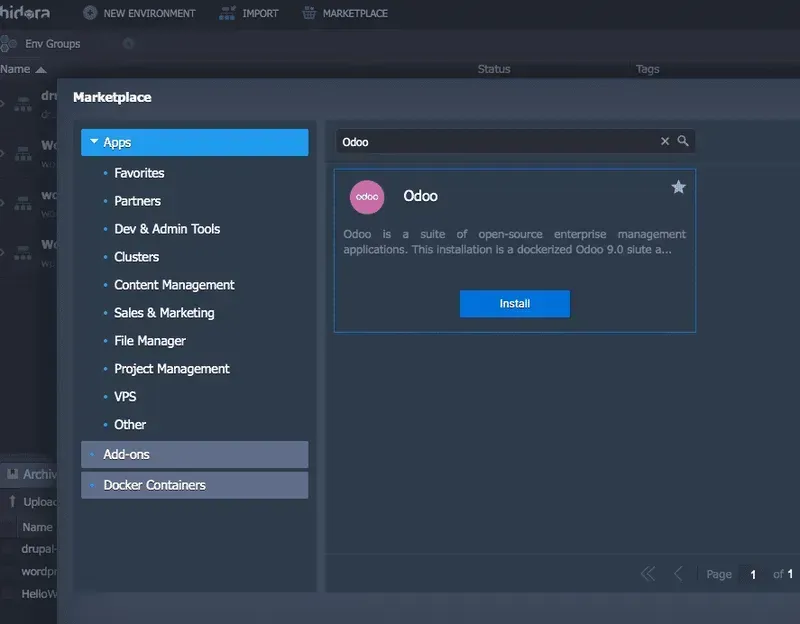Click the Env Groups icon on the left
The width and height of the screenshot is (800, 624).
(9, 43)
